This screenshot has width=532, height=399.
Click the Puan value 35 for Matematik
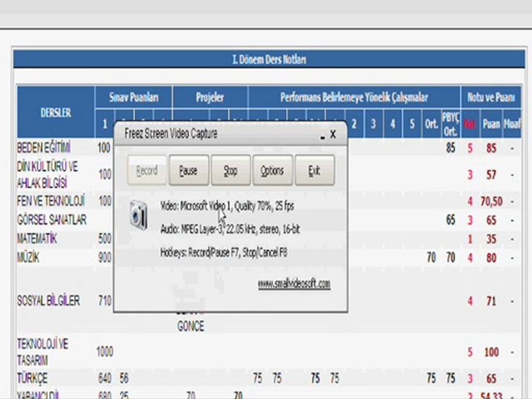tap(492, 239)
